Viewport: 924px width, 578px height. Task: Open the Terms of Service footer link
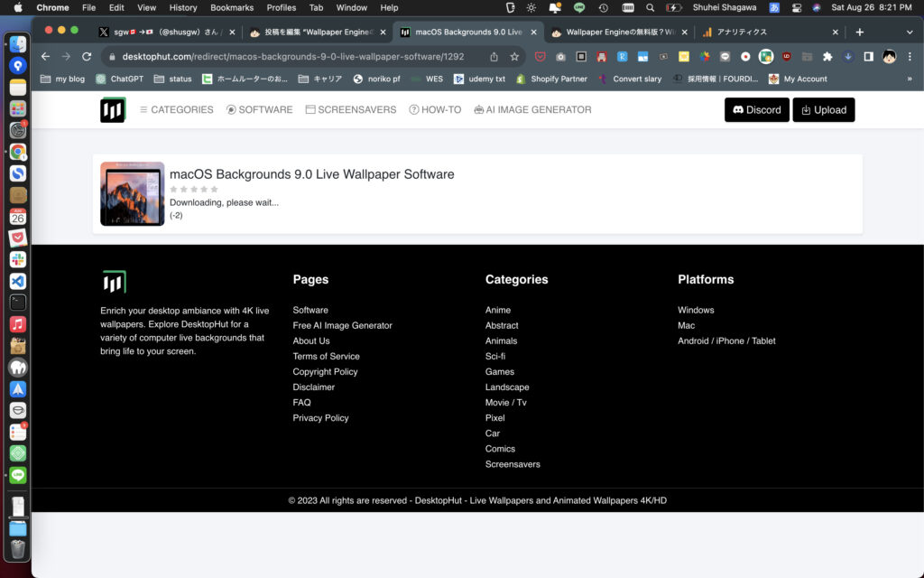326,356
